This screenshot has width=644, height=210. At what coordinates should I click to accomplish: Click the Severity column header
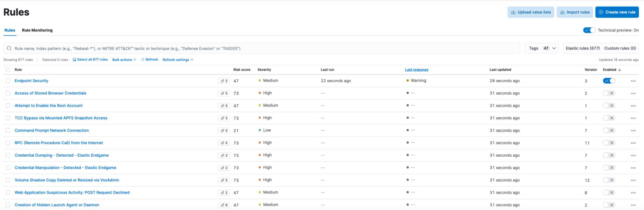(x=264, y=70)
